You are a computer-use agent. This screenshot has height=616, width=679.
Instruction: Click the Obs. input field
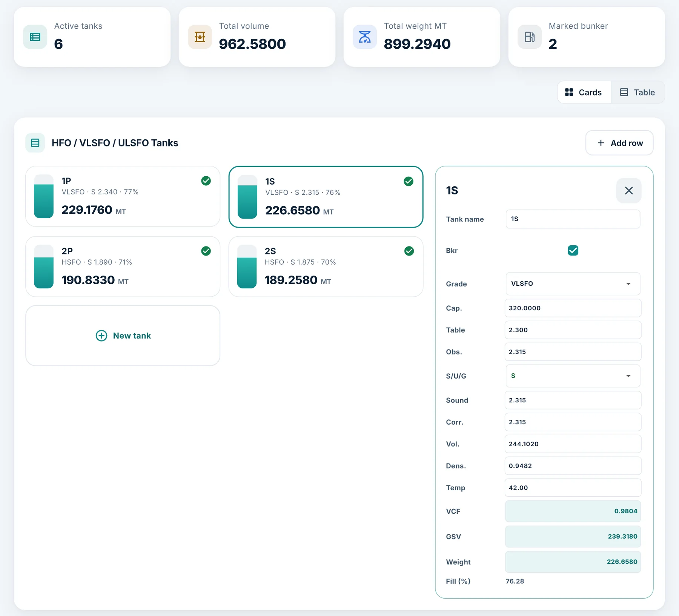[x=573, y=352]
